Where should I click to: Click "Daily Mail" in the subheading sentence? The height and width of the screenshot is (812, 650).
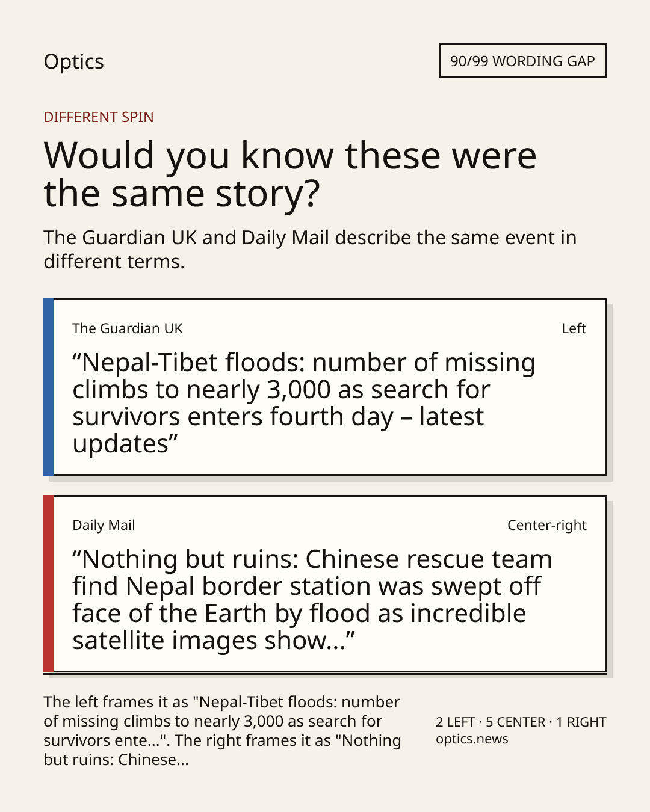[285, 238]
